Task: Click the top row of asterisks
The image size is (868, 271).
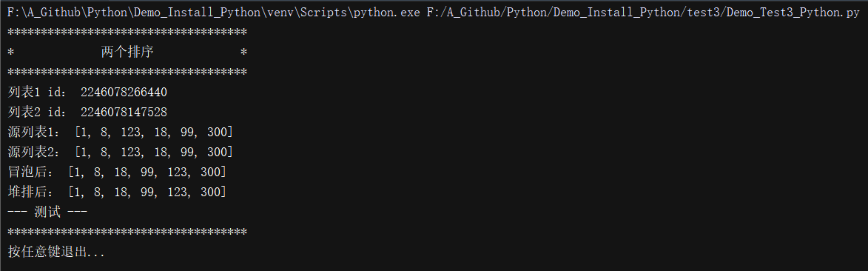Action: point(127,32)
